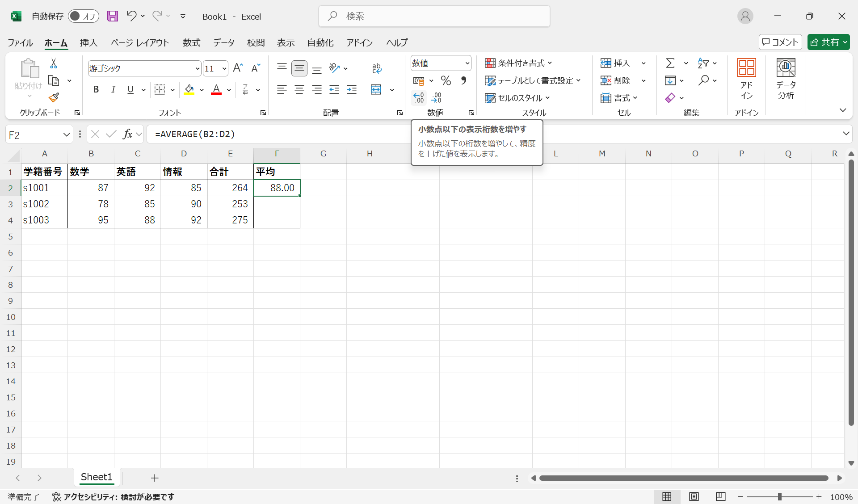
Task: Select cell E3 containing 253
Action: [x=230, y=204]
